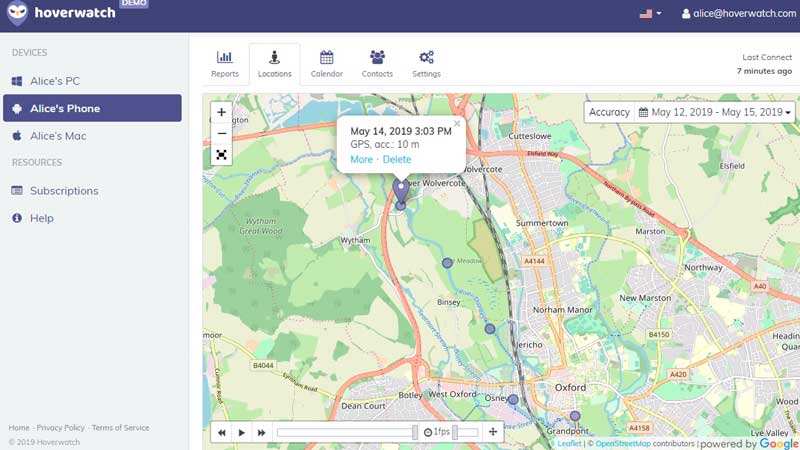Open the OpenStreetMap attribution link
Viewport: 800px width, 450px height.
(x=623, y=444)
